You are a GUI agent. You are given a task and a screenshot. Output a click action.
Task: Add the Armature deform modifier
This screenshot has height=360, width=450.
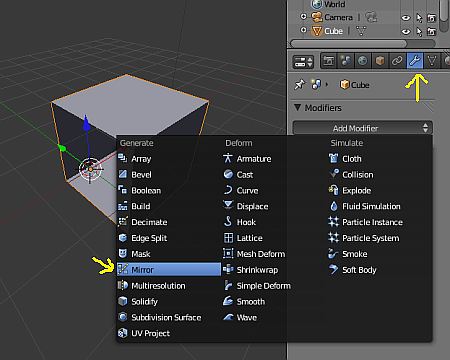tap(273, 159)
